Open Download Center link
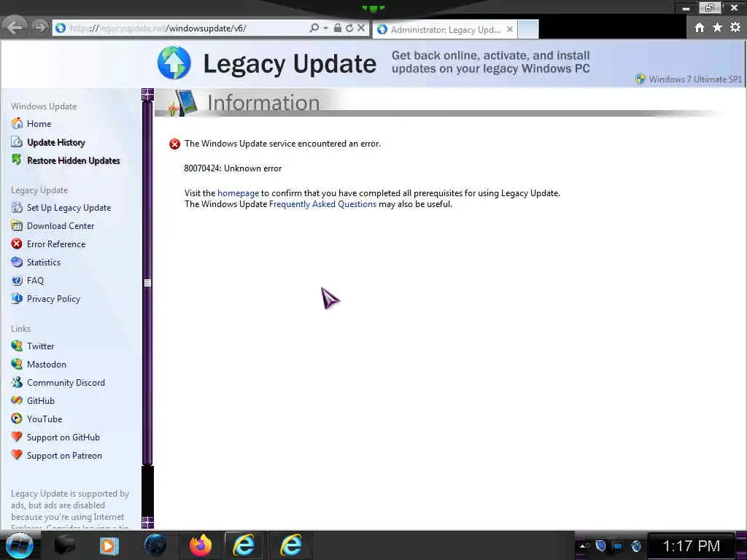Viewport: 747px width, 560px height. [61, 226]
